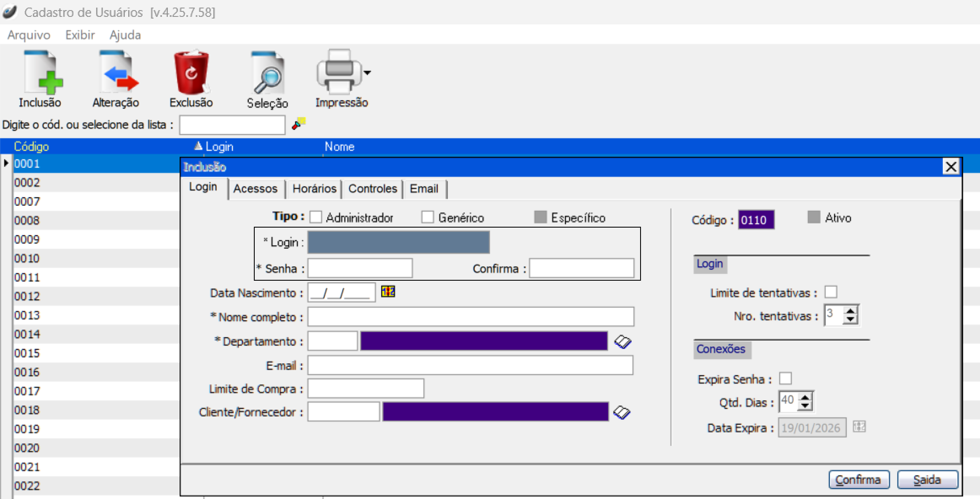This screenshot has height=499, width=980.
Task: Open the Departamento lookup book icon
Action: [622, 341]
